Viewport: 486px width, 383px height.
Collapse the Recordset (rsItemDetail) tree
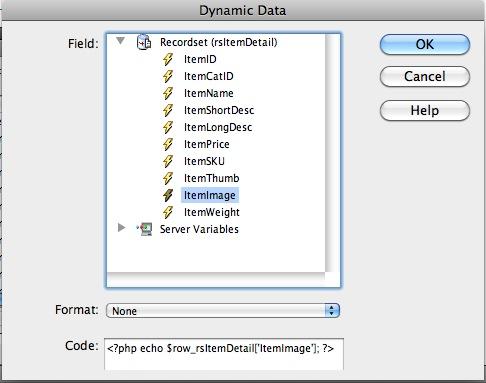[120, 41]
